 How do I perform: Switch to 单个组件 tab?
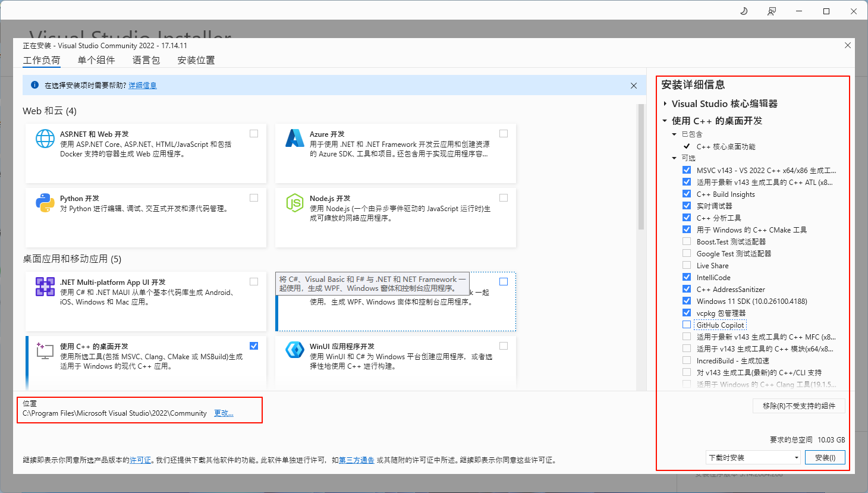tap(96, 60)
